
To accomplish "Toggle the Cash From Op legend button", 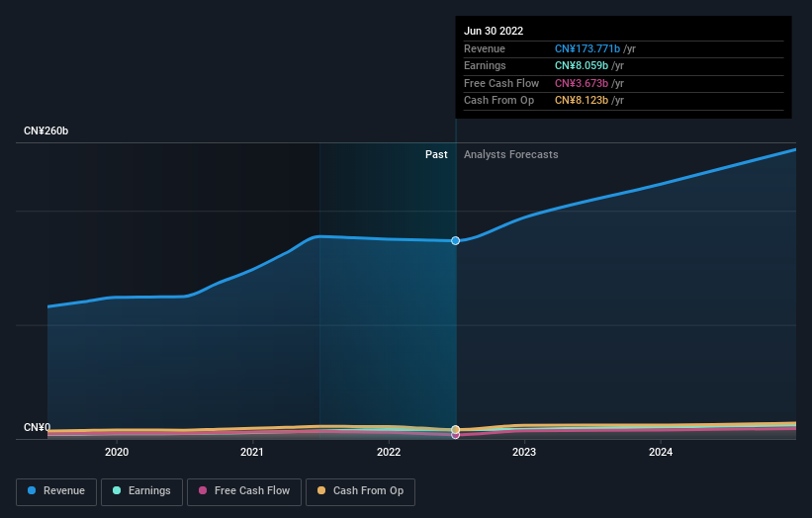I will [x=360, y=491].
